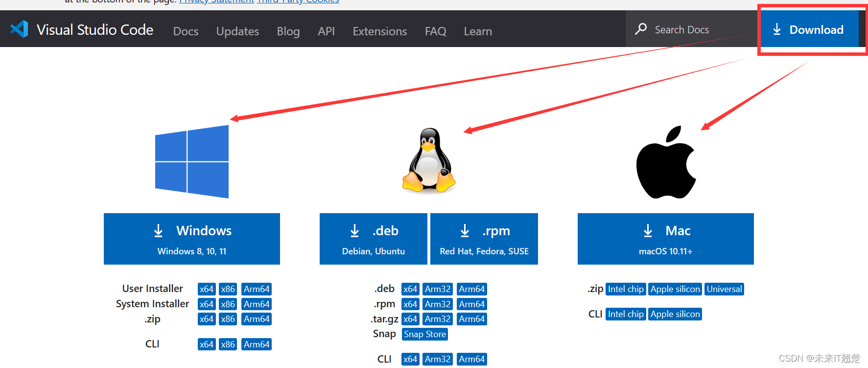Select Arm32 for Linux .rpm row
The image size is (868, 368).
(x=438, y=304)
